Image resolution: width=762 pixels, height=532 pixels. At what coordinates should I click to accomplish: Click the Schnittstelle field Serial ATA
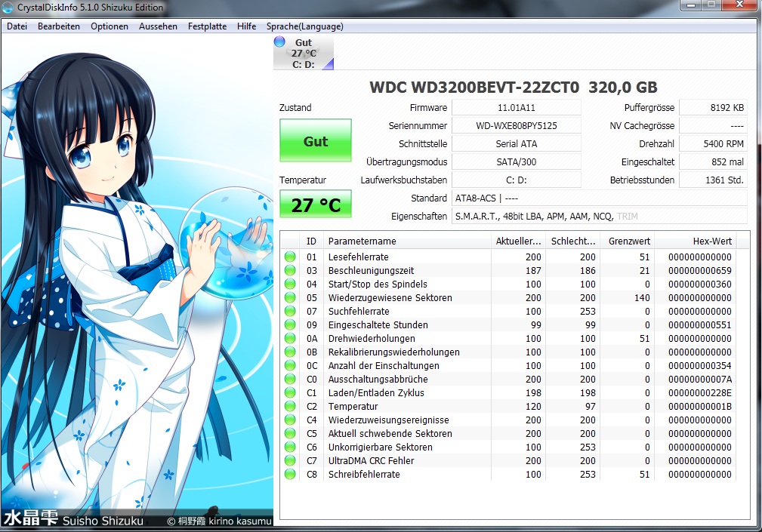(x=516, y=143)
